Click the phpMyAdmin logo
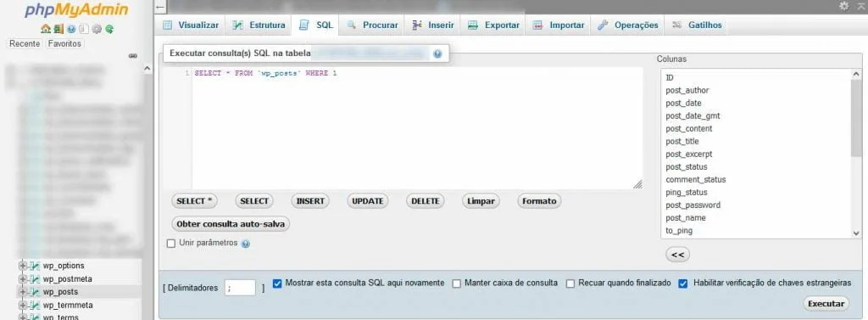Viewport: 868px width, 320px height. 76,10
